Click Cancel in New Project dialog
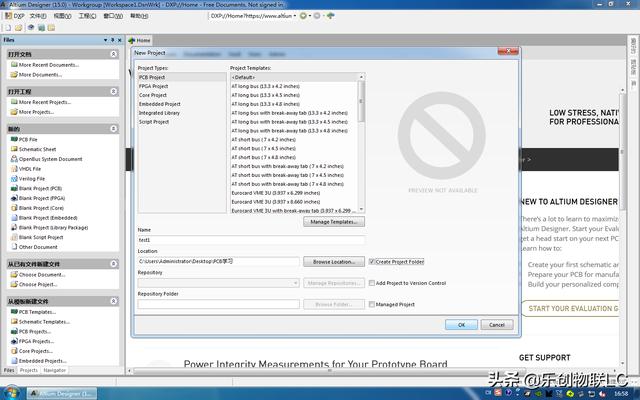 point(497,325)
